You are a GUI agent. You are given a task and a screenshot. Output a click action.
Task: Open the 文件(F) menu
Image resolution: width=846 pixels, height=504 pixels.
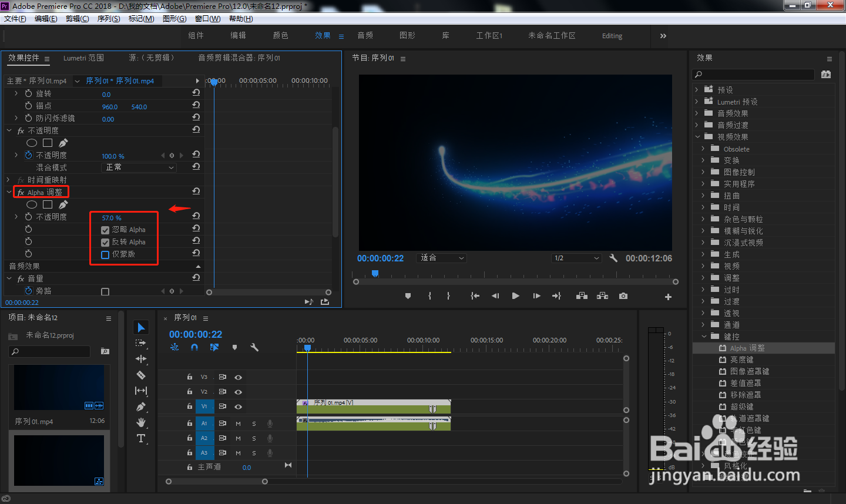click(x=15, y=19)
